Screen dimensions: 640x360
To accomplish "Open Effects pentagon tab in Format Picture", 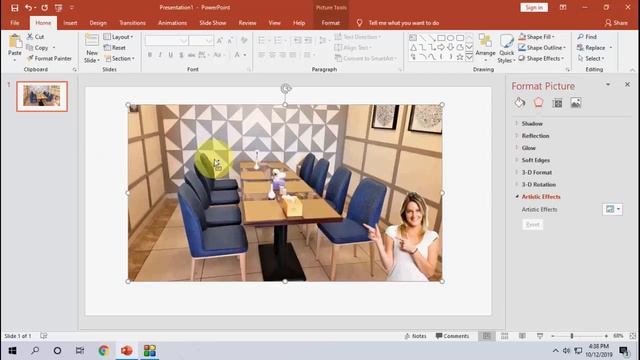I will tap(538, 103).
